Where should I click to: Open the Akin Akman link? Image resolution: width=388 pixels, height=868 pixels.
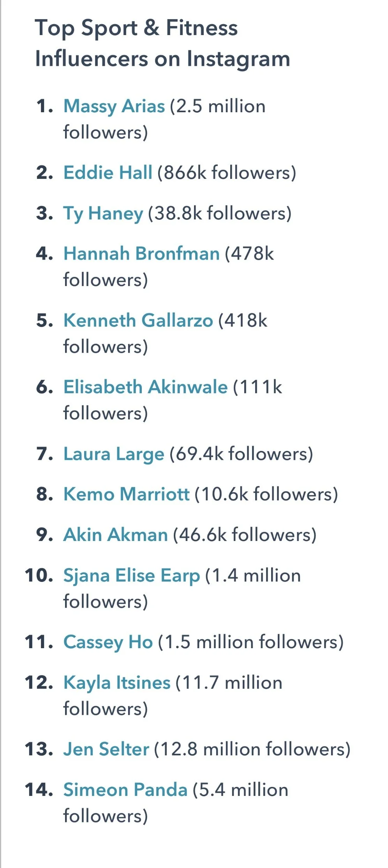[116, 535]
